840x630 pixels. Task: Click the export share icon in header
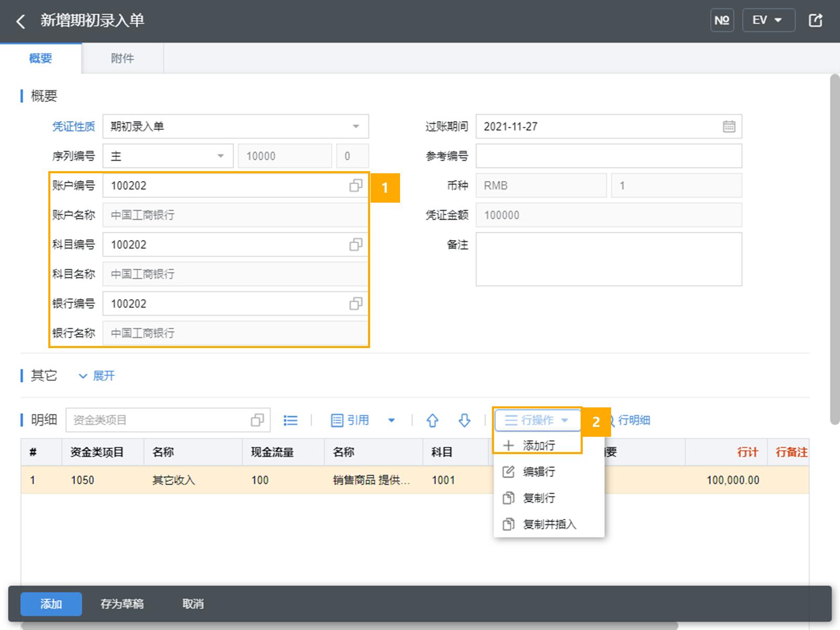point(815,20)
